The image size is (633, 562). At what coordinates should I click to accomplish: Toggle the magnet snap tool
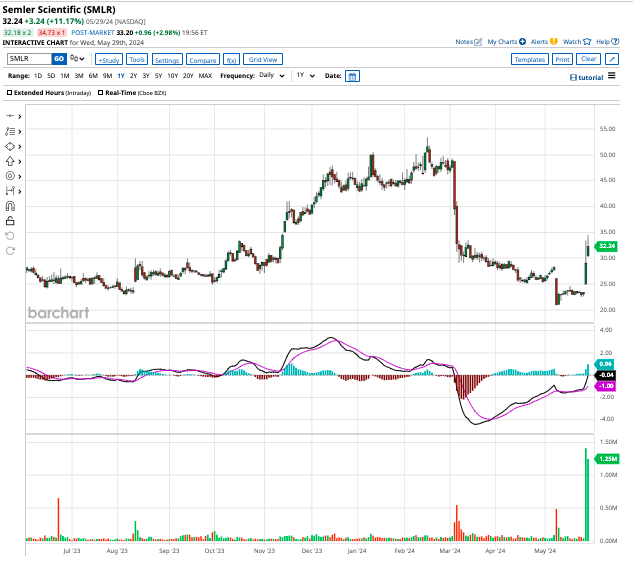[x=10, y=205]
